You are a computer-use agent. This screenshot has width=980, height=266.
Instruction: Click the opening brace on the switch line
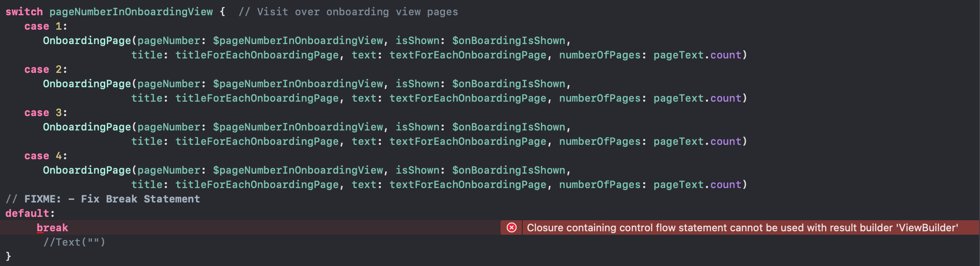tap(222, 12)
